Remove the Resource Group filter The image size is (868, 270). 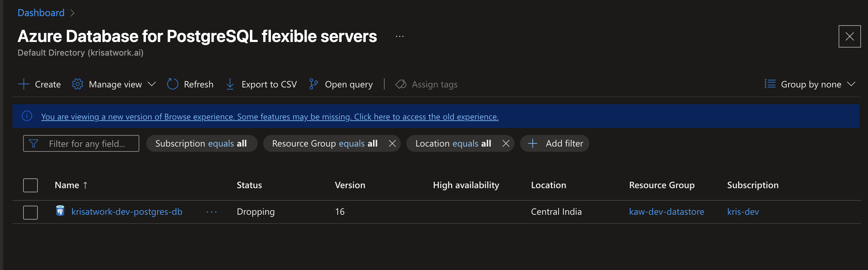pyautogui.click(x=392, y=143)
